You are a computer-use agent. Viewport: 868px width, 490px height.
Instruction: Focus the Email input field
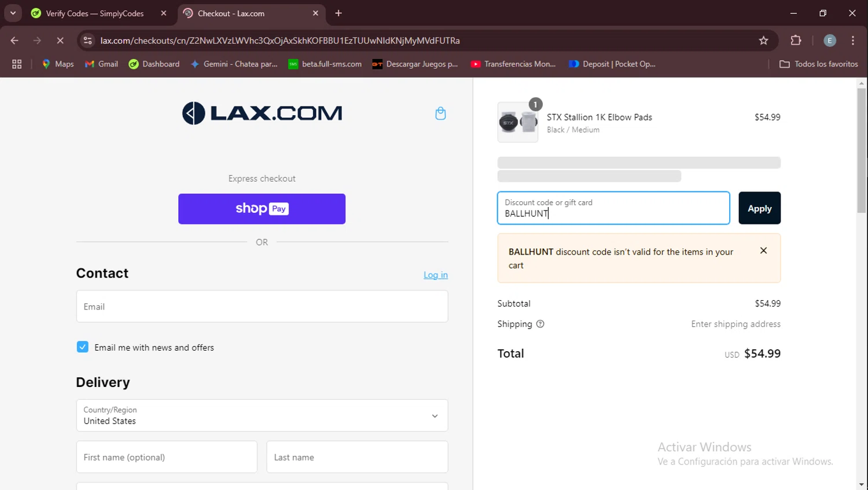pyautogui.click(x=262, y=307)
